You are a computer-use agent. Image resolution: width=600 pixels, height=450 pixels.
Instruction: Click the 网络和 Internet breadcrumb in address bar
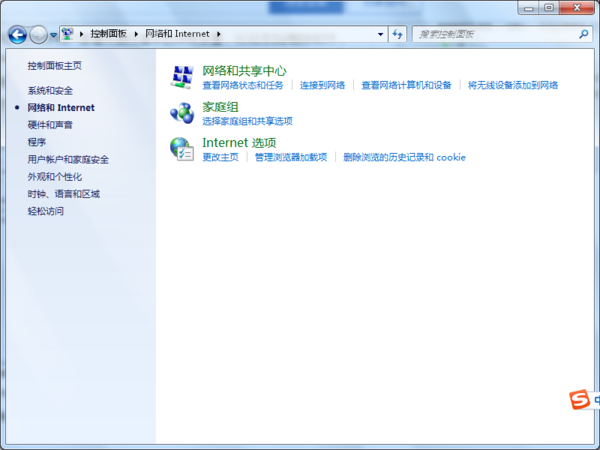pos(177,34)
